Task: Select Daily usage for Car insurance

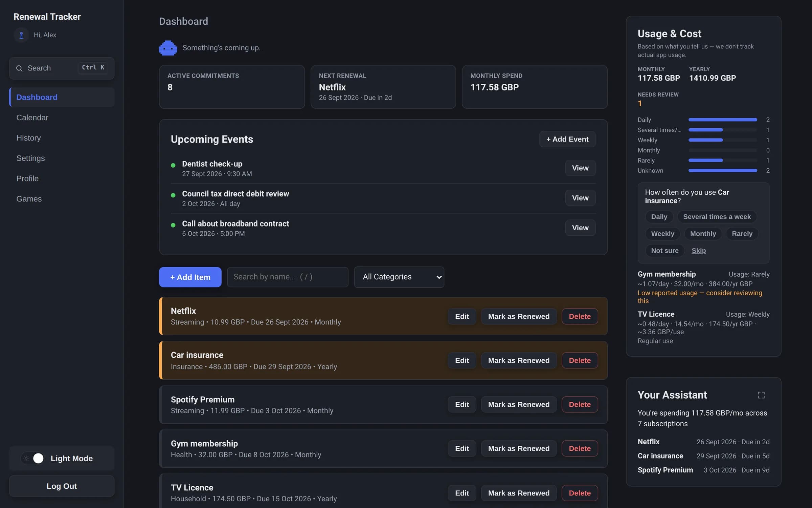Action: pyautogui.click(x=659, y=217)
